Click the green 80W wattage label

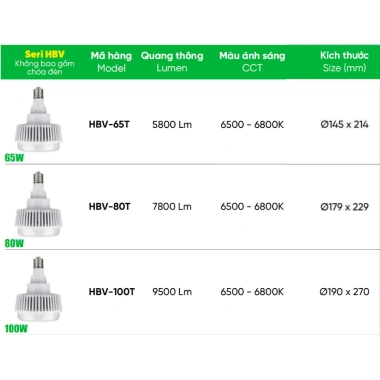(x=14, y=243)
